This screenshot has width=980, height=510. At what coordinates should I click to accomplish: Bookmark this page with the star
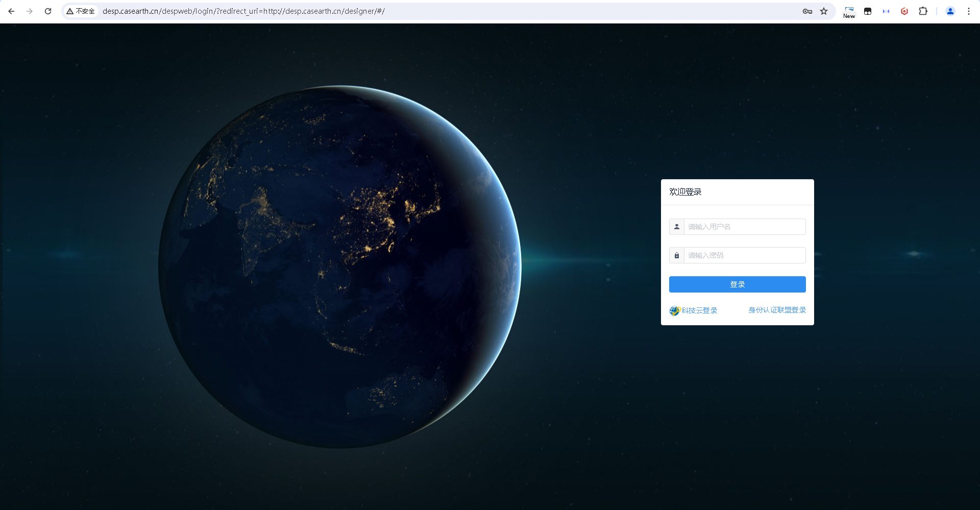[824, 11]
